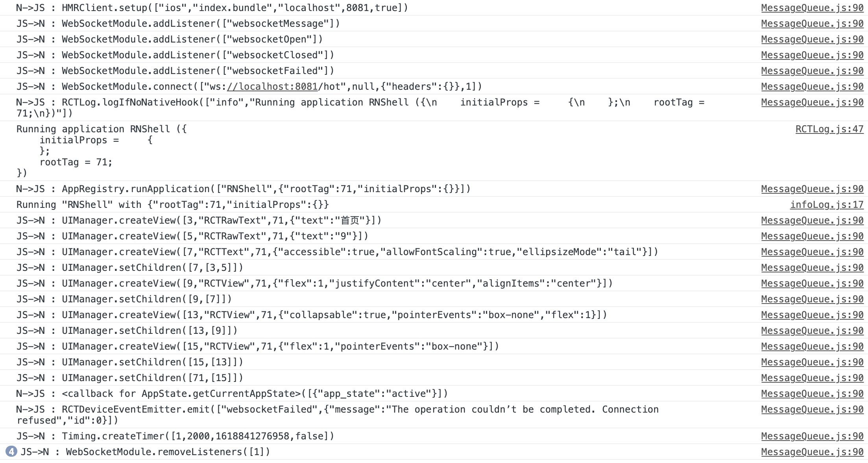
Task: Open MessageQueue.js:90 link for websocketClosed listener row
Action: pyautogui.click(x=812, y=55)
